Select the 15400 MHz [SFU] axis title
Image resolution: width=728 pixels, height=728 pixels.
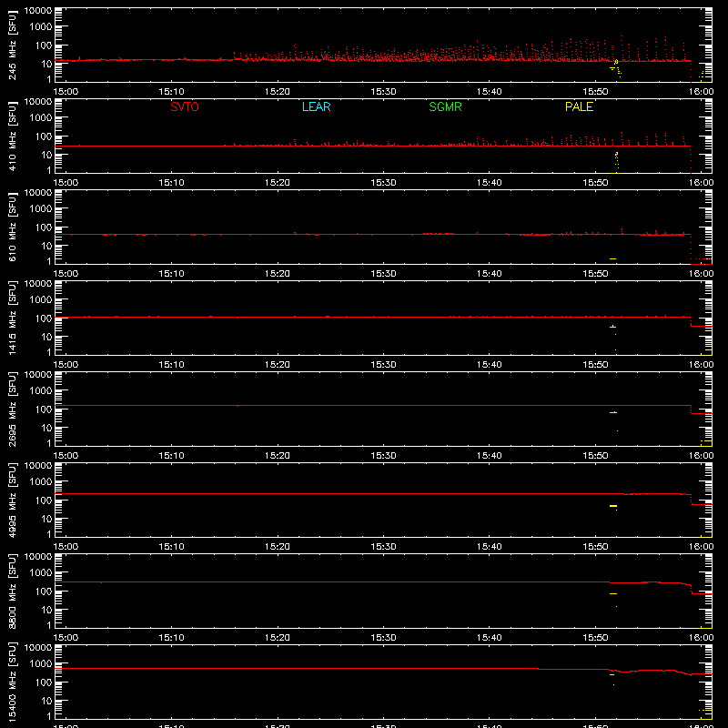click(13, 682)
